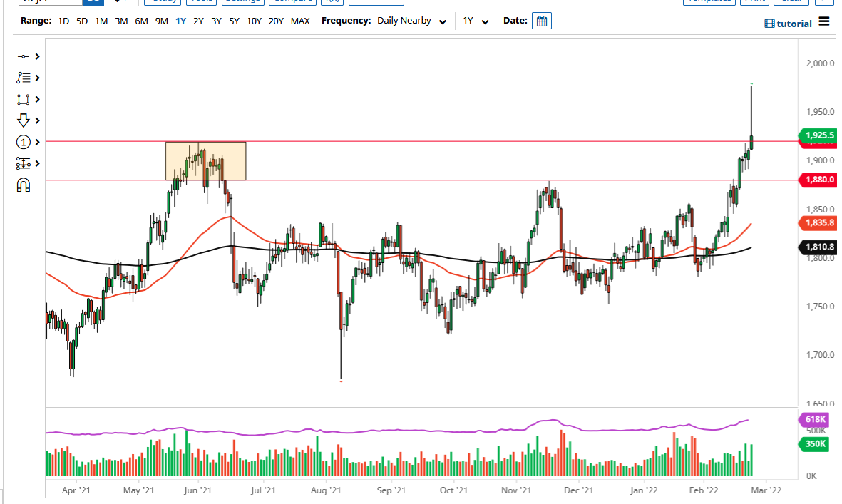Open the Frequency Daily Nearby dropdown
Viewport: 842px width, 504px height.
click(414, 21)
